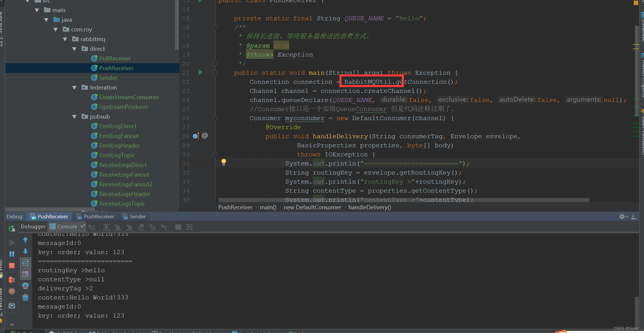Click the override marker on line 28
Image resolution: width=644 pixels, height=333 pixels.
click(x=196, y=136)
